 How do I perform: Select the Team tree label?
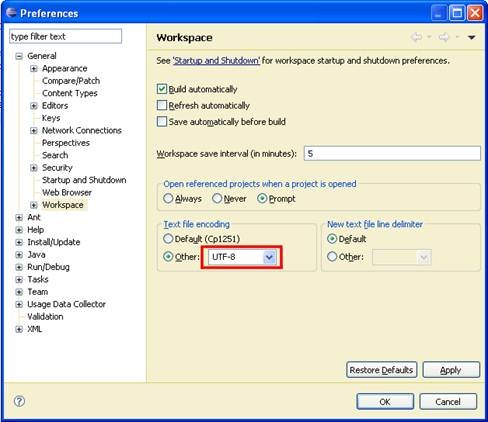[37, 292]
